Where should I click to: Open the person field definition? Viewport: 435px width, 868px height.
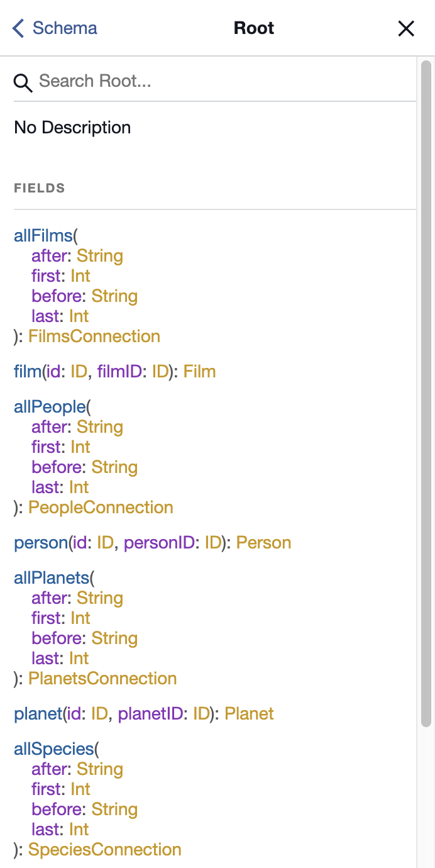tap(41, 543)
